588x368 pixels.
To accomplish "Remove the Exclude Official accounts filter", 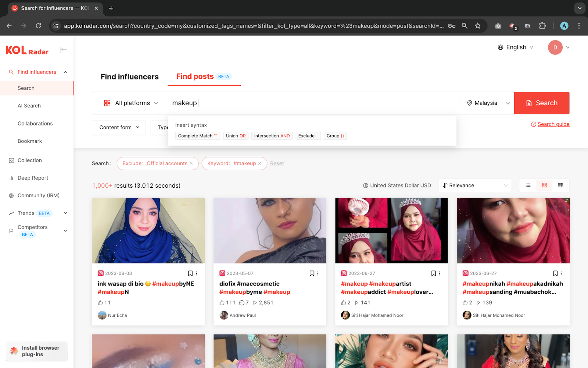I will pyautogui.click(x=191, y=163).
